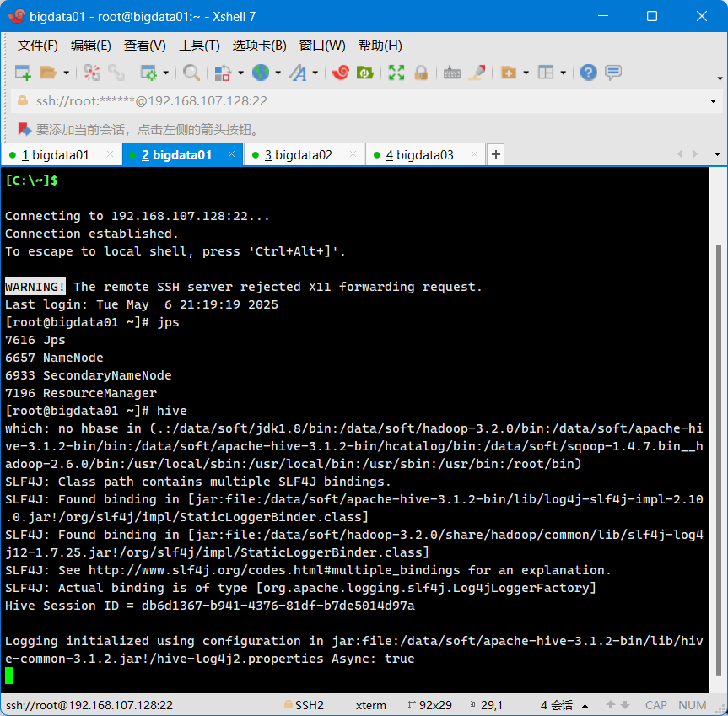
Task: Open the 窗口(W) menu
Action: [x=322, y=46]
